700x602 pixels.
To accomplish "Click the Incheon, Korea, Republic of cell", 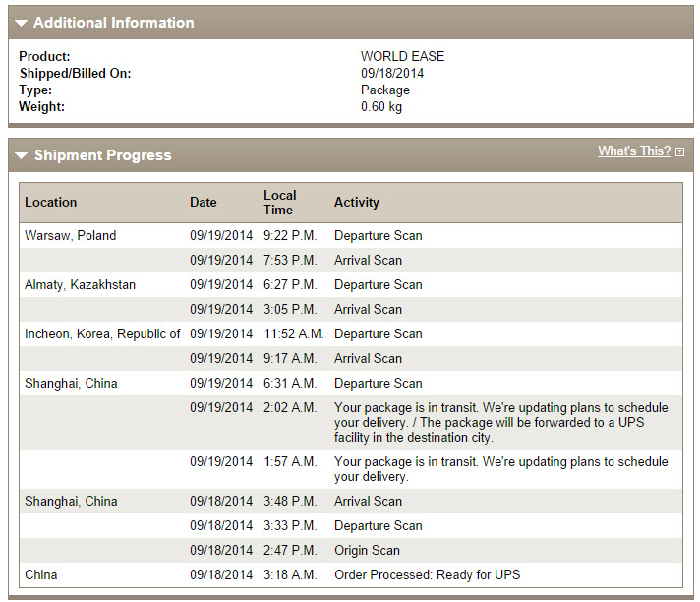I will pyautogui.click(x=102, y=333).
